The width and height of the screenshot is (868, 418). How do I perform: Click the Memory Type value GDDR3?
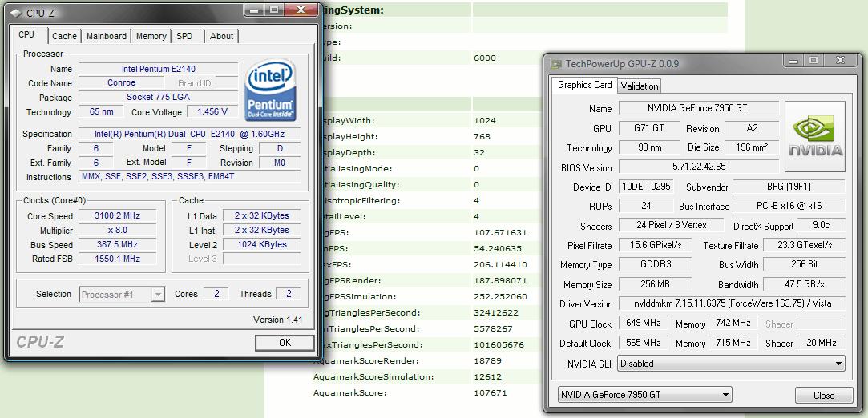click(x=656, y=264)
